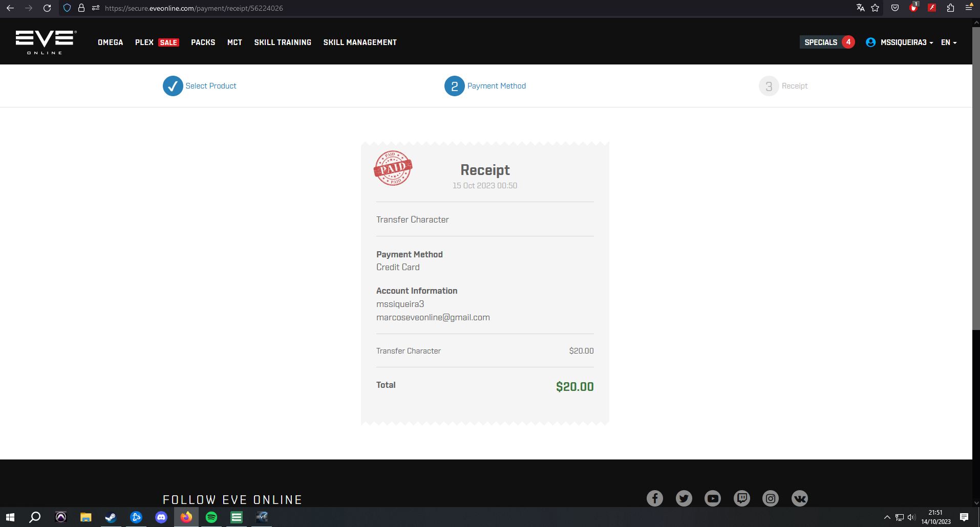
Task: Click the site padlock security icon
Action: pyautogui.click(x=81, y=8)
